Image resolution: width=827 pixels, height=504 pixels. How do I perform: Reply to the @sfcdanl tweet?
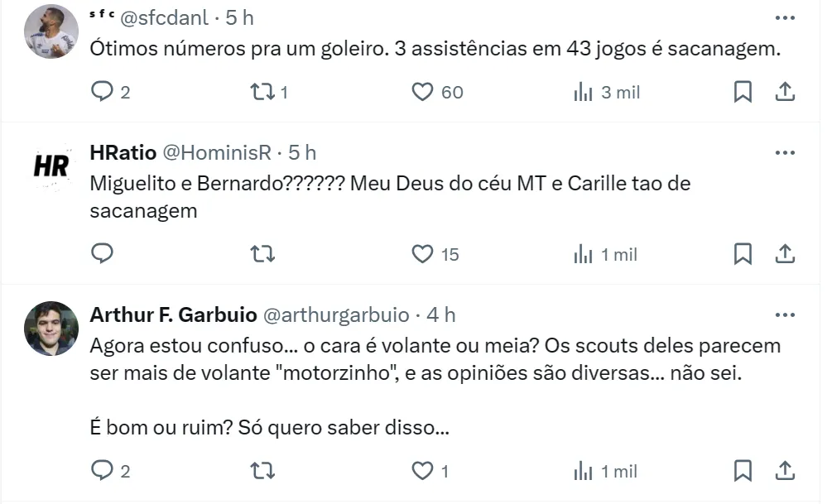tap(102, 92)
